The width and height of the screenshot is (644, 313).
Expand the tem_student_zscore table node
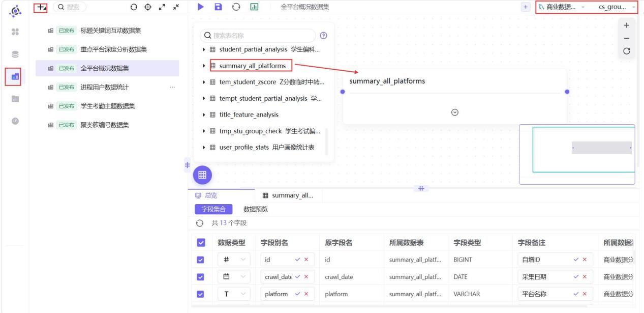point(204,82)
